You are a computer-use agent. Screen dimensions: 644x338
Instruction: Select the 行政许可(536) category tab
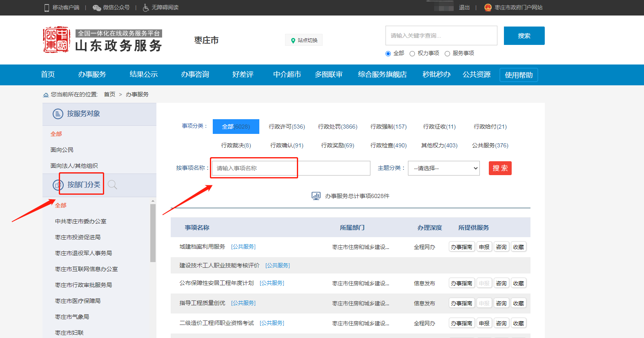tap(287, 127)
